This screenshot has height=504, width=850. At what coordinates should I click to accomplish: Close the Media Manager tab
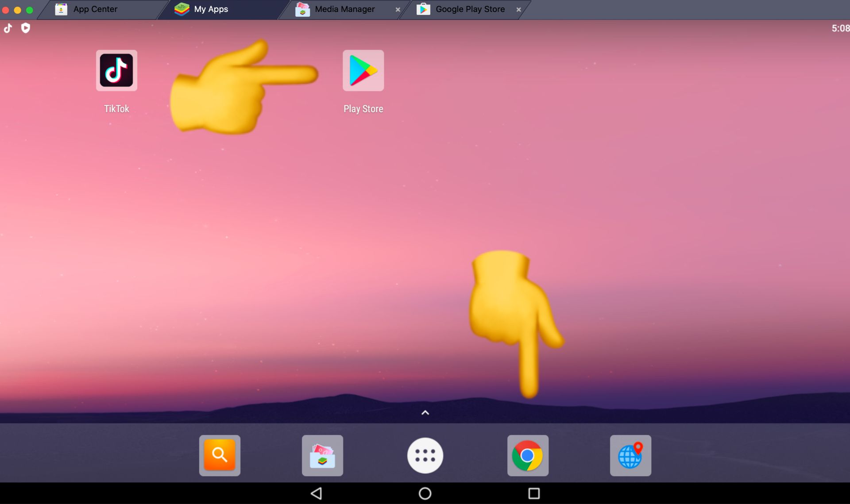[x=398, y=9]
